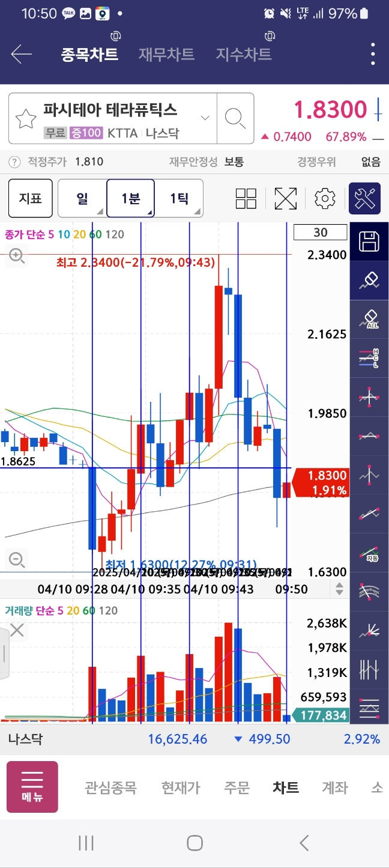Open stock search with magnifier icon
Image resolution: width=389 pixels, height=868 pixels.
[x=235, y=118]
